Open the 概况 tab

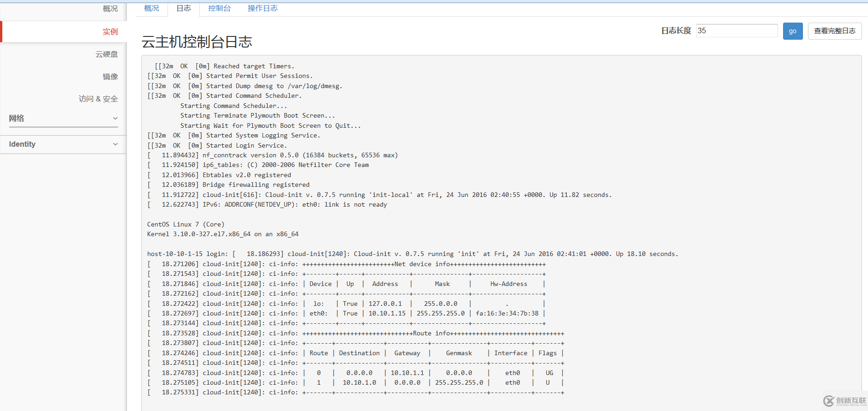(151, 8)
